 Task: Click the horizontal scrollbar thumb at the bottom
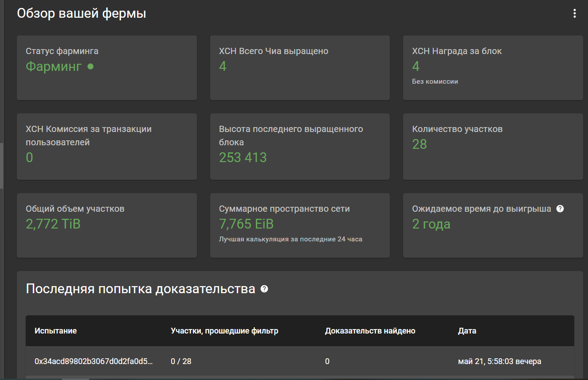click(75, 379)
